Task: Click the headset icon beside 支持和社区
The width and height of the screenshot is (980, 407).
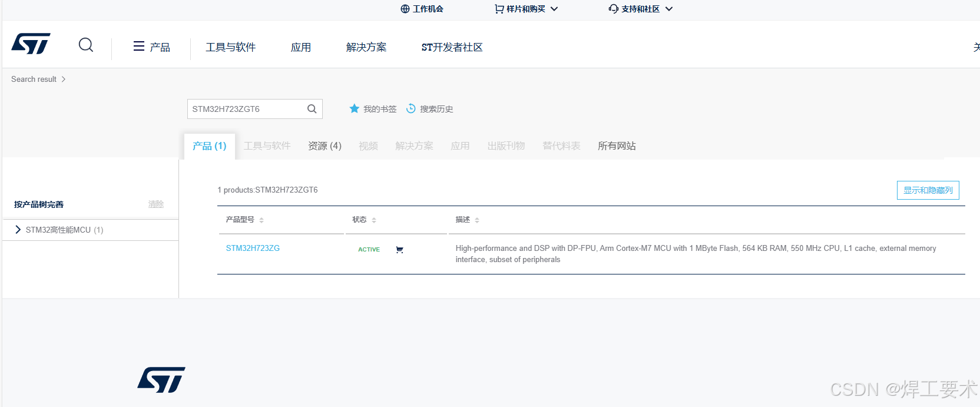Action: pos(614,9)
